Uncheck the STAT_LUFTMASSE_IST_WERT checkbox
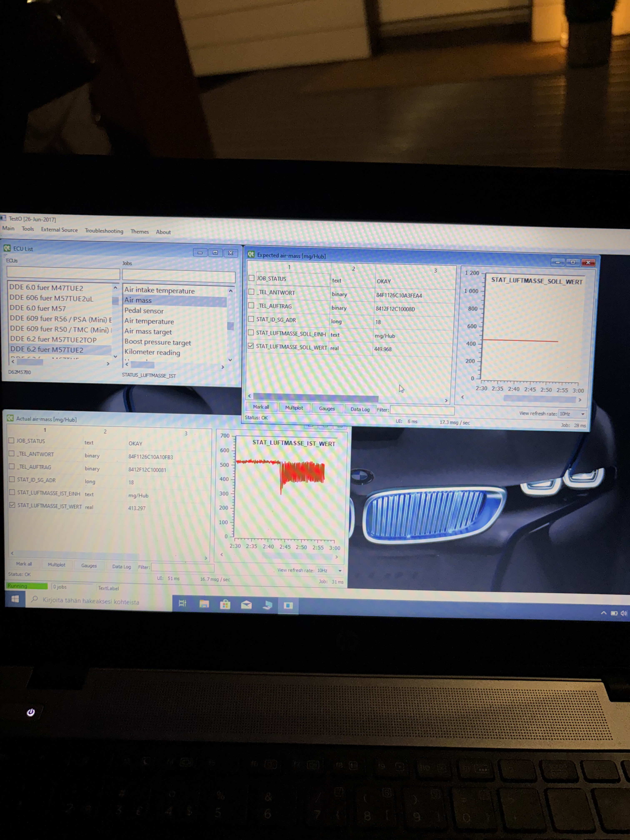 pyautogui.click(x=12, y=505)
